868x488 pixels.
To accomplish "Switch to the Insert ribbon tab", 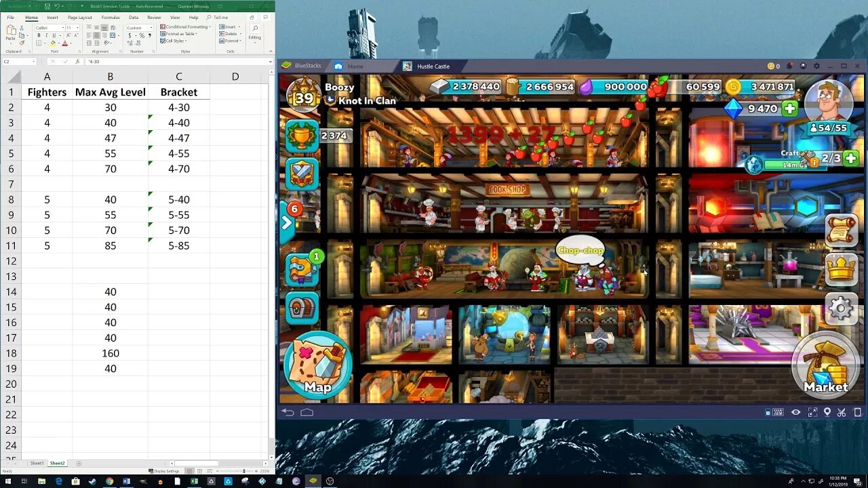I will click(x=52, y=18).
